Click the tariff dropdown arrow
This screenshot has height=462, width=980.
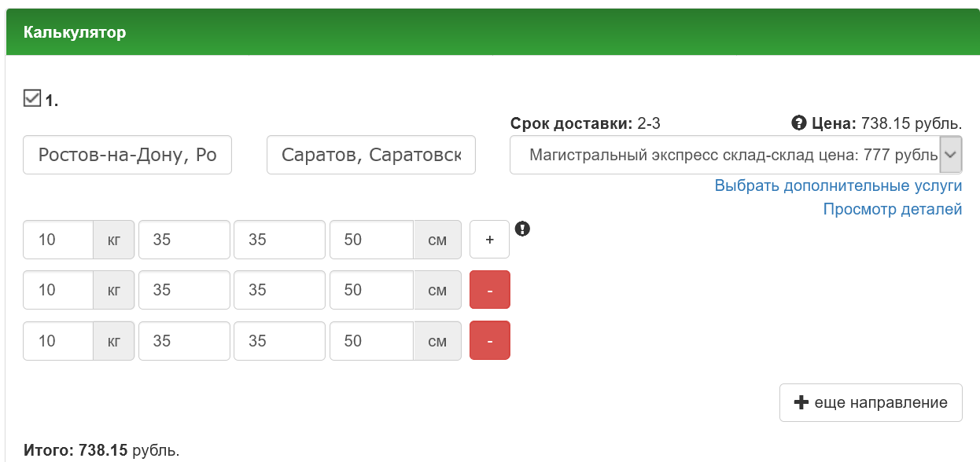[x=951, y=155]
